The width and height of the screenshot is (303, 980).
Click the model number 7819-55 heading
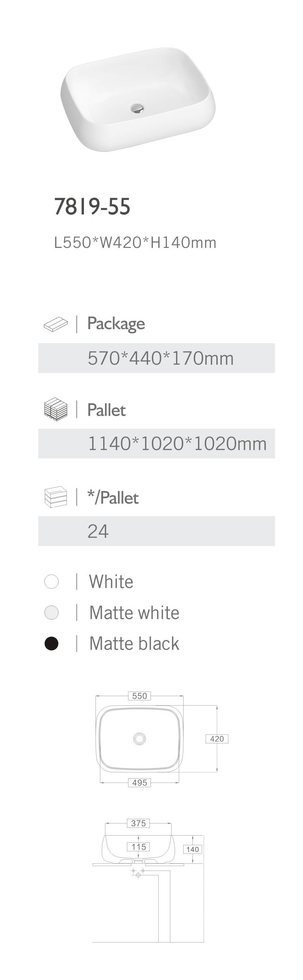[x=92, y=207]
